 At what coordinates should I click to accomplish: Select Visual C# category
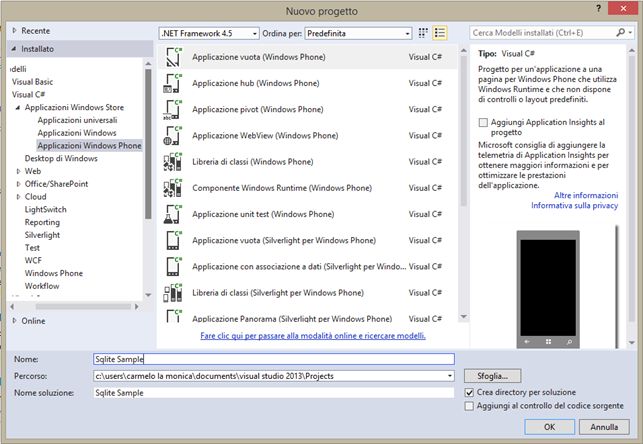tap(28, 94)
